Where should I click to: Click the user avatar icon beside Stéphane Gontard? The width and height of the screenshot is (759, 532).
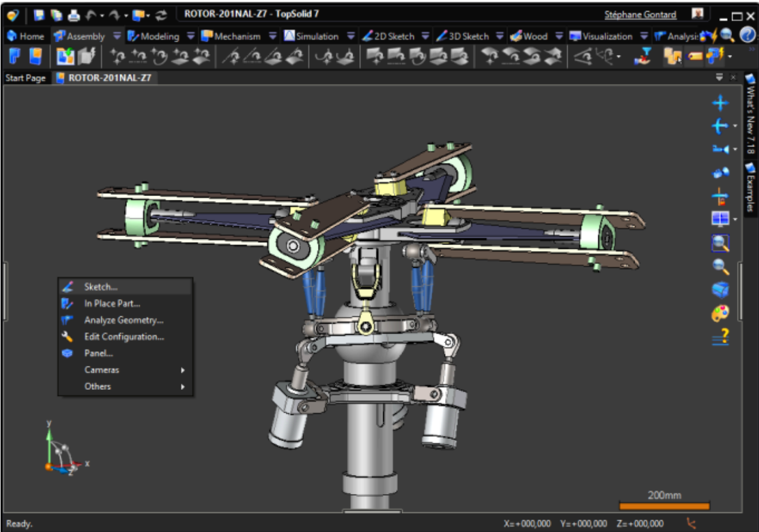click(x=698, y=14)
